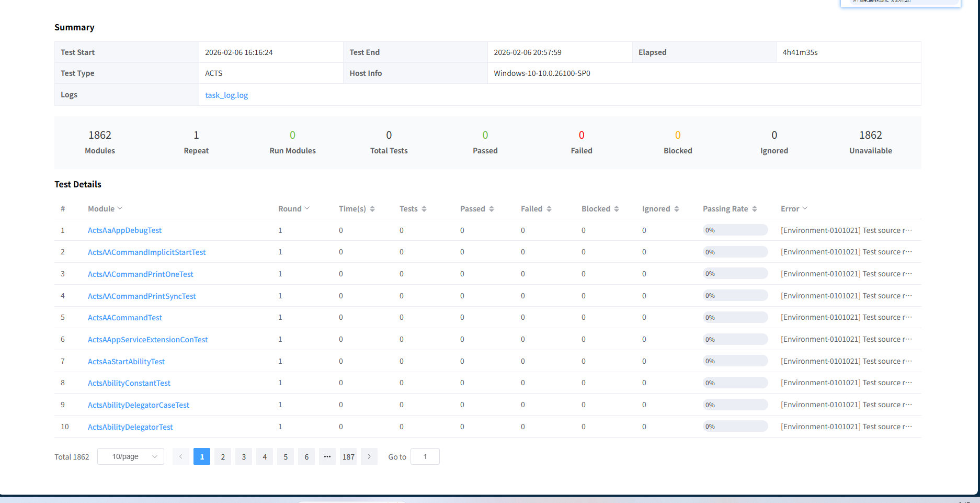Click Test End value 2026-02-06 20:57:59

tap(528, 52)
